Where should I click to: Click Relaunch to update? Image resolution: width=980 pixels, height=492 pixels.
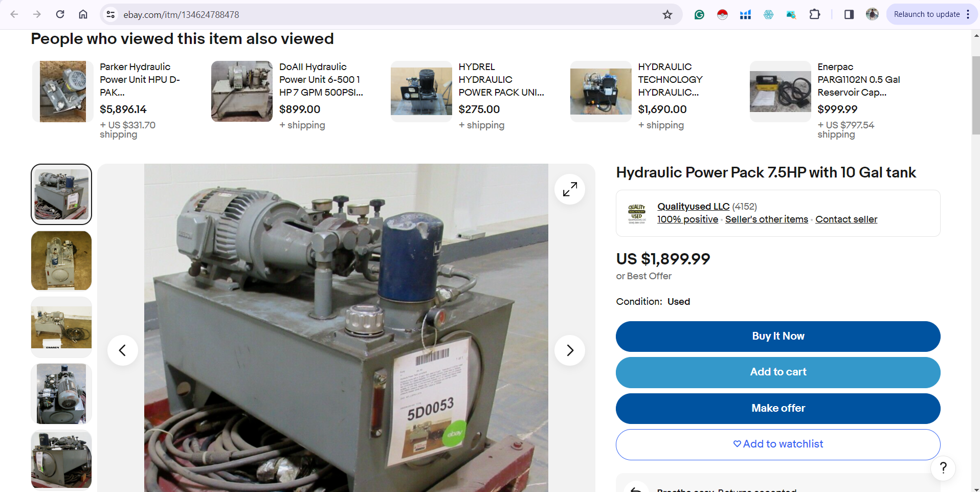pos(926,14)
